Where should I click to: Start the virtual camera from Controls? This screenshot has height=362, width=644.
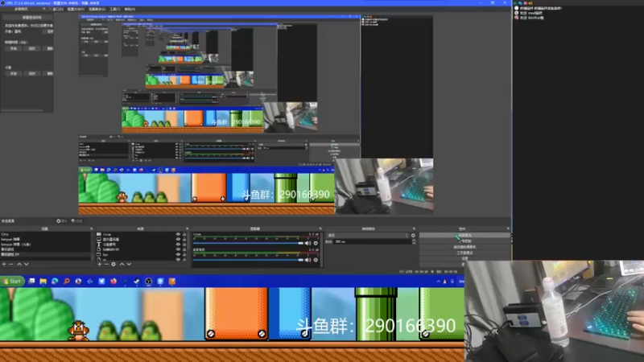click(464, 247)
